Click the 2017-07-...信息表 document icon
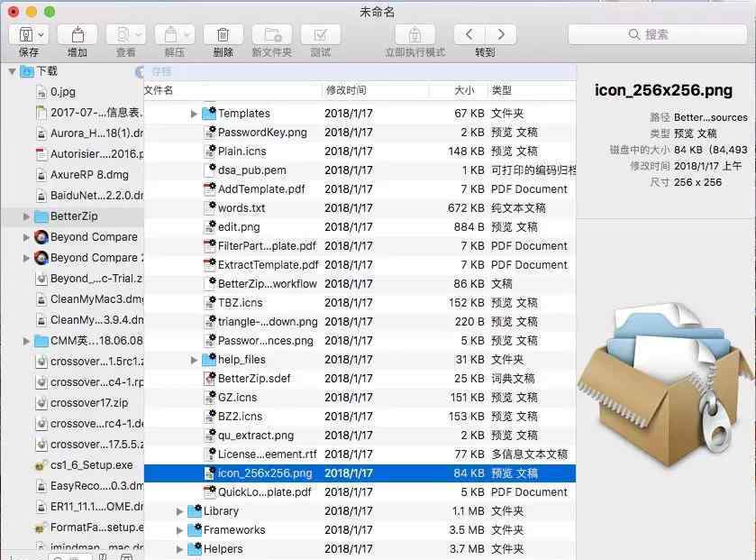This screenshot has width=756, height=560. 41,113
